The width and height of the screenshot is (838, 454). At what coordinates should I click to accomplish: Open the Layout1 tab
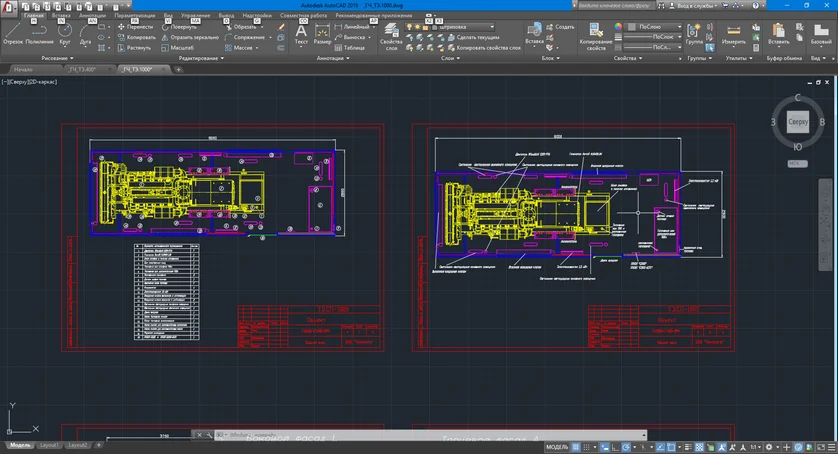pyautogui.click(x=49, y=445)
